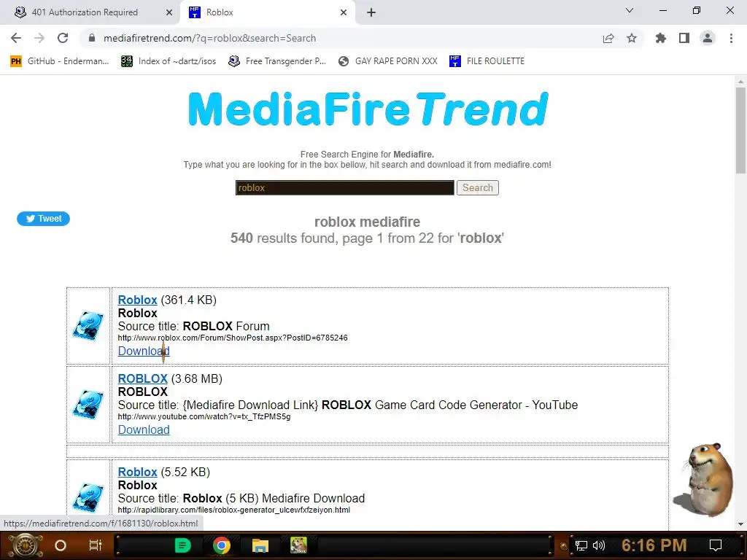Click the browser forward arrow

click(x=39, y=38)
